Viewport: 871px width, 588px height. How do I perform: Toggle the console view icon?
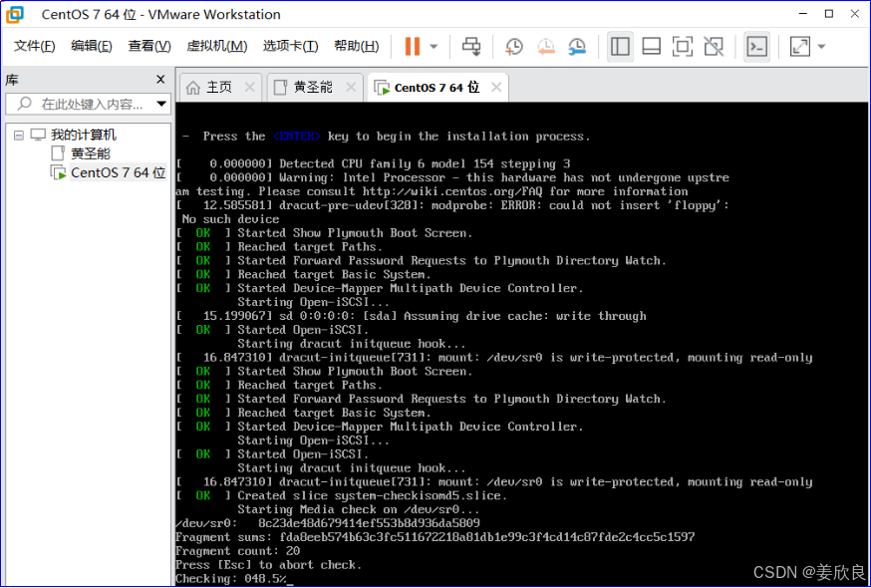coord(757,46)
